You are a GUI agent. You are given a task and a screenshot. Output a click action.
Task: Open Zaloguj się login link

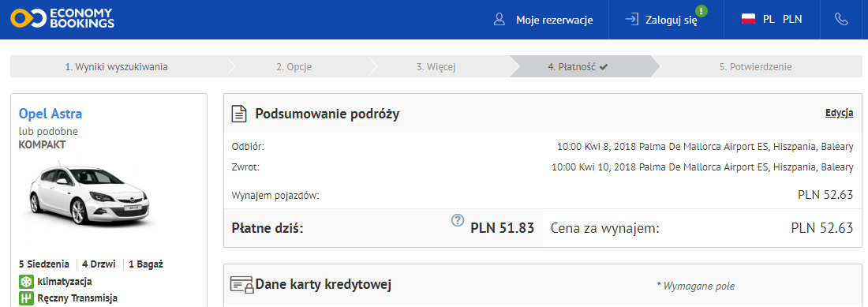tap(672, 21)
